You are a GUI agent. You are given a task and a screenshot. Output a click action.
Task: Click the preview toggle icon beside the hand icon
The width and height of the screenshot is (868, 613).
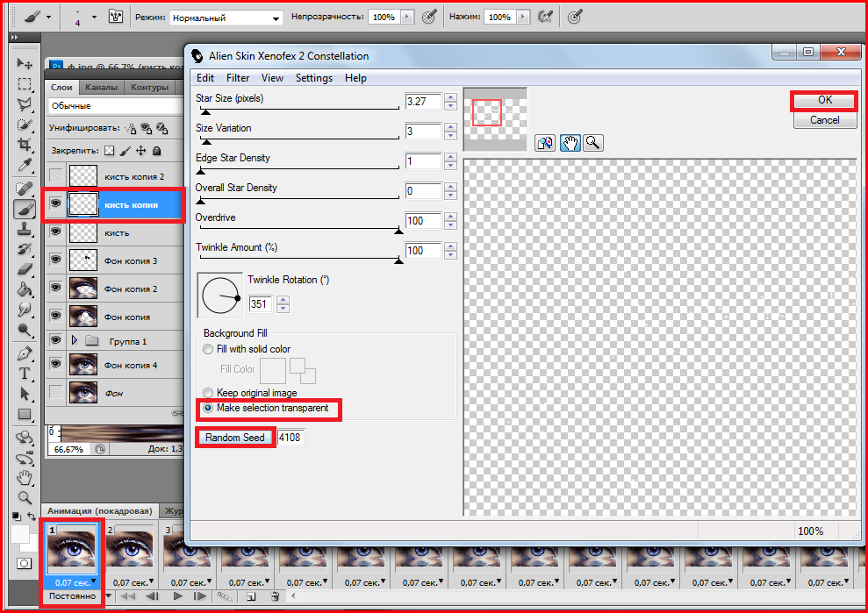tap(545, 143)
